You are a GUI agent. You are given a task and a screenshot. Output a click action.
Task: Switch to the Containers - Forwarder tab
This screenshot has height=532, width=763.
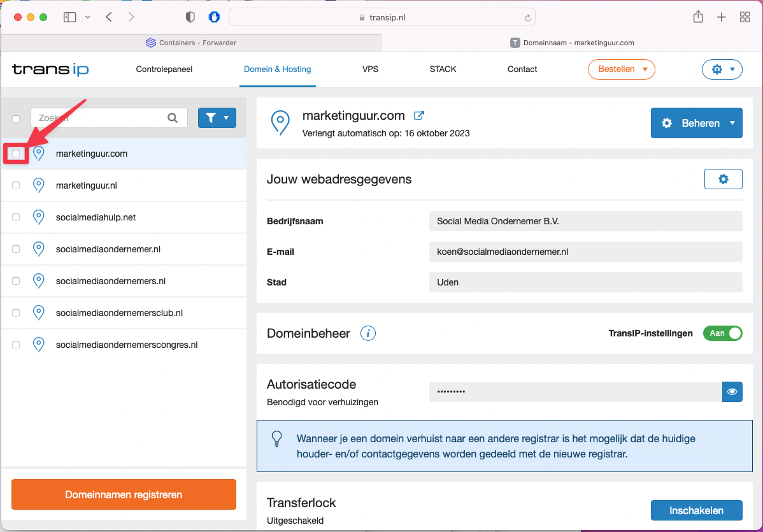191,43
